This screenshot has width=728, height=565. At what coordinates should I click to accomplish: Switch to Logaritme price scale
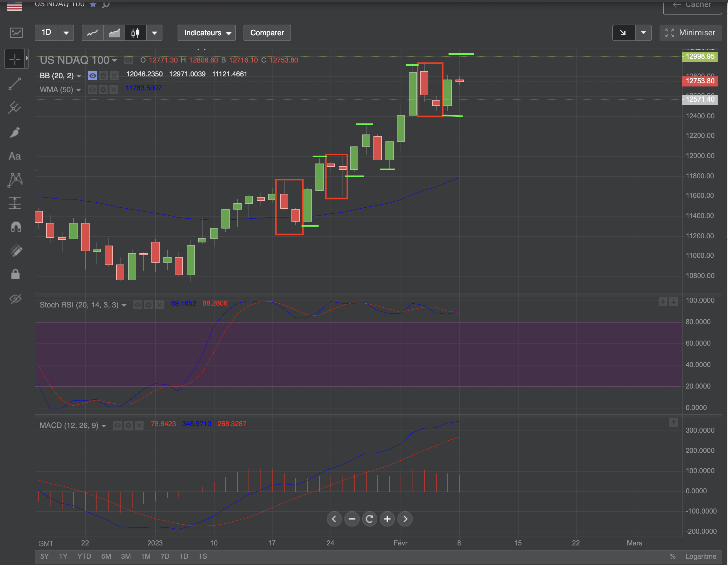tap(701, 556)
